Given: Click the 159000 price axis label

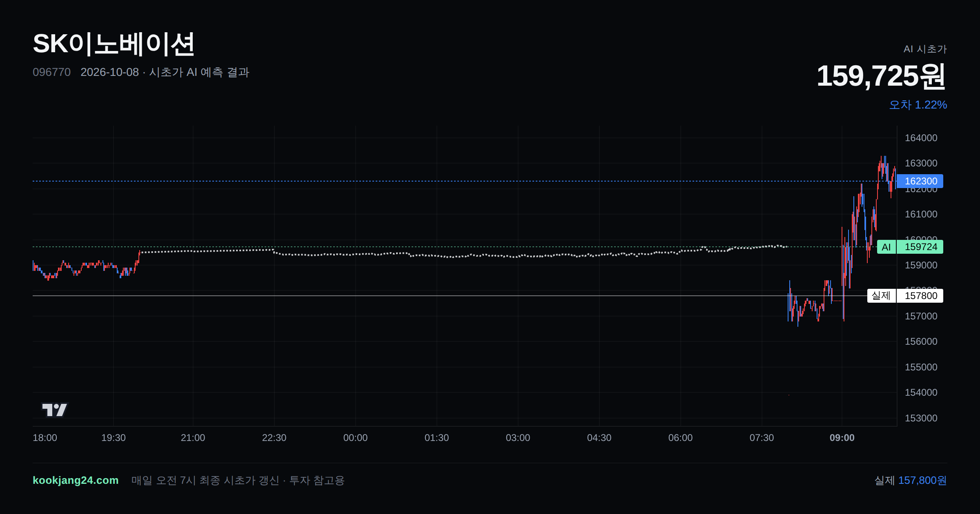Looking at the screenshot, I should 921,265.
